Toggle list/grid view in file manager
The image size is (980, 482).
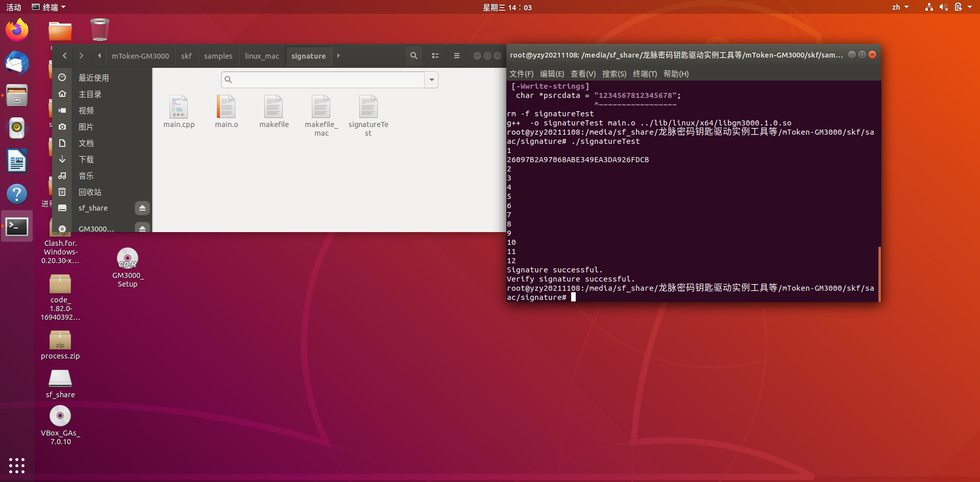pos(435,56)
